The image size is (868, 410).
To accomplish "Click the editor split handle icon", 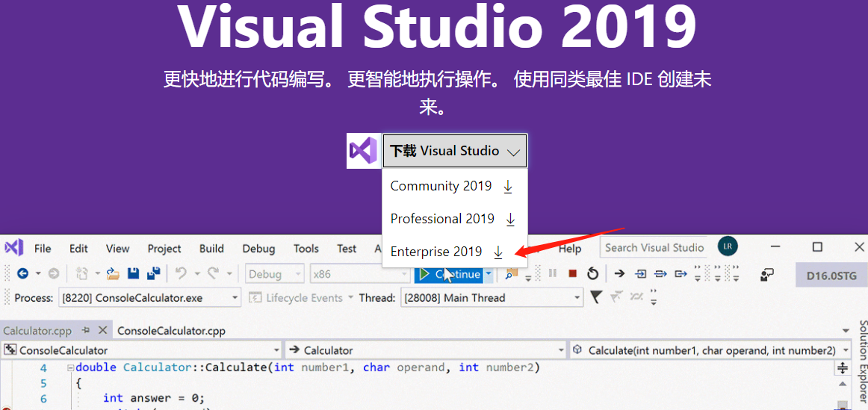I will (x=842, y=367).
